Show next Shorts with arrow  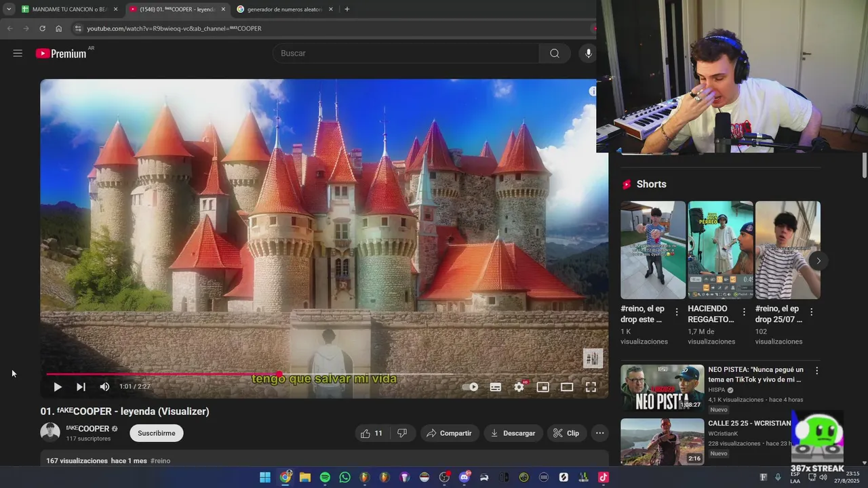point(818,261)
